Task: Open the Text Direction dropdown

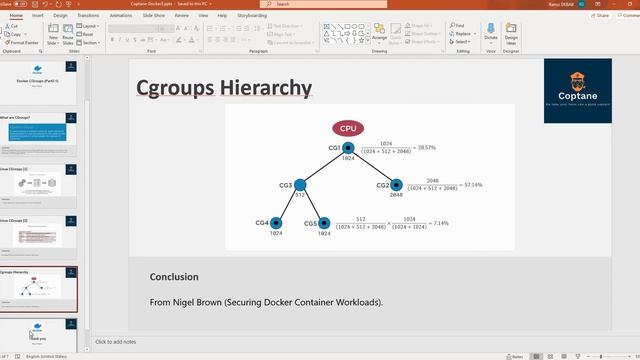Action: pyautogui.click(x=284, y=26)
